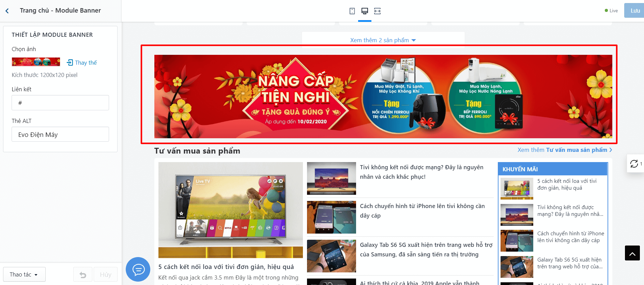Click the Thay thế link
Image resolution: width=644 pixels, height=285 pixels.
[86, 63]
